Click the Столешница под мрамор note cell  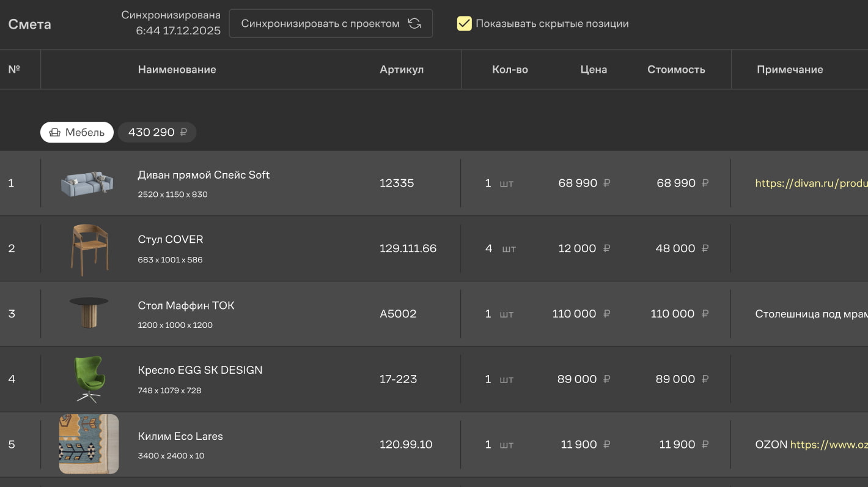(811, 314)
